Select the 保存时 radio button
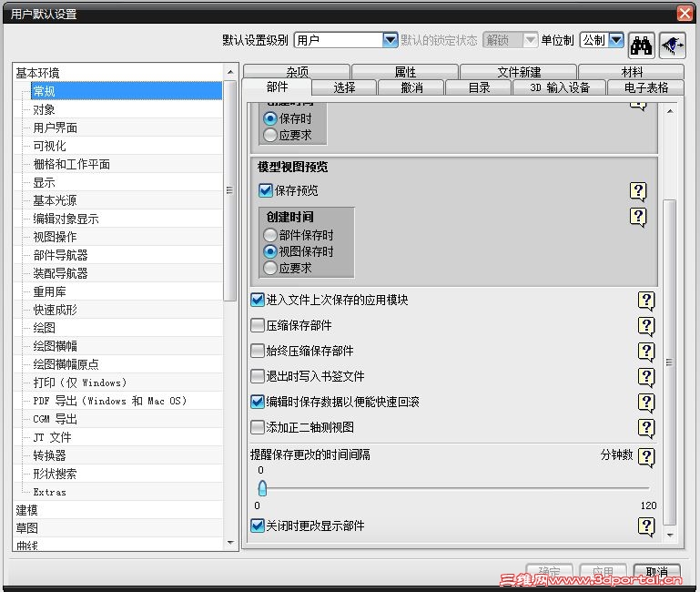This screenshot has height=592, width=700. [x=270, y=118]
